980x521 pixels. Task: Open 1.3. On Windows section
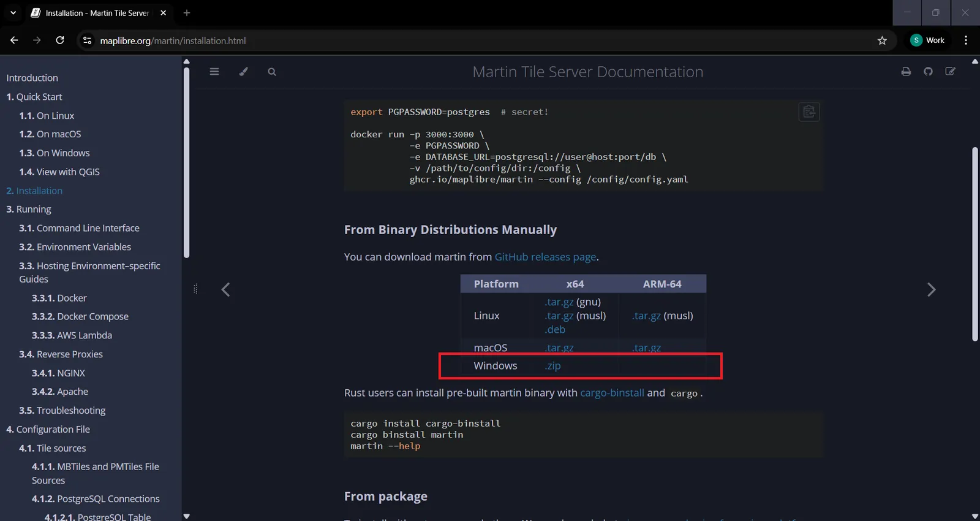click(x=55, y=153)
